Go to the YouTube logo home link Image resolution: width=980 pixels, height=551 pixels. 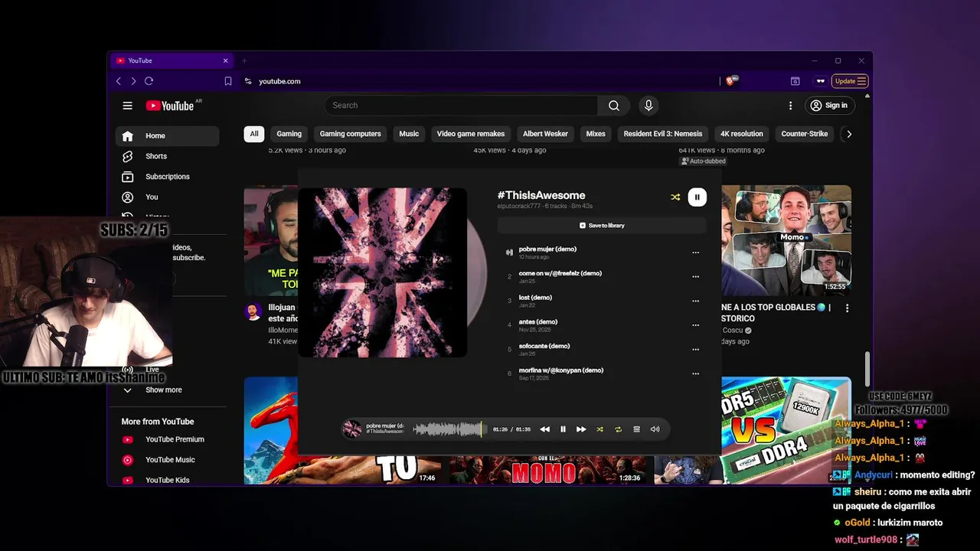170,106
